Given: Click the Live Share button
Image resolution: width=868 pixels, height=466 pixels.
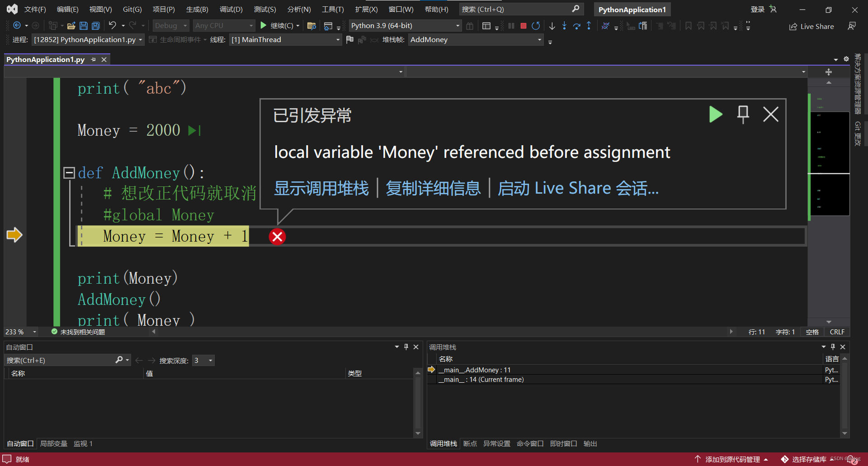Looking at the screenshot, I should tap(811, 26).
